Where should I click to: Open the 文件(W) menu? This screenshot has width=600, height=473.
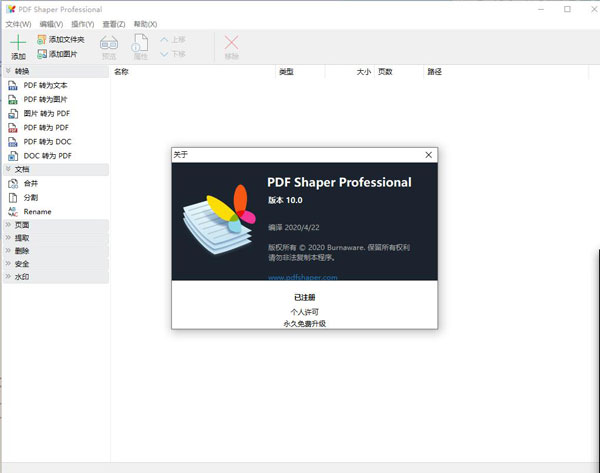coord(18,24)
